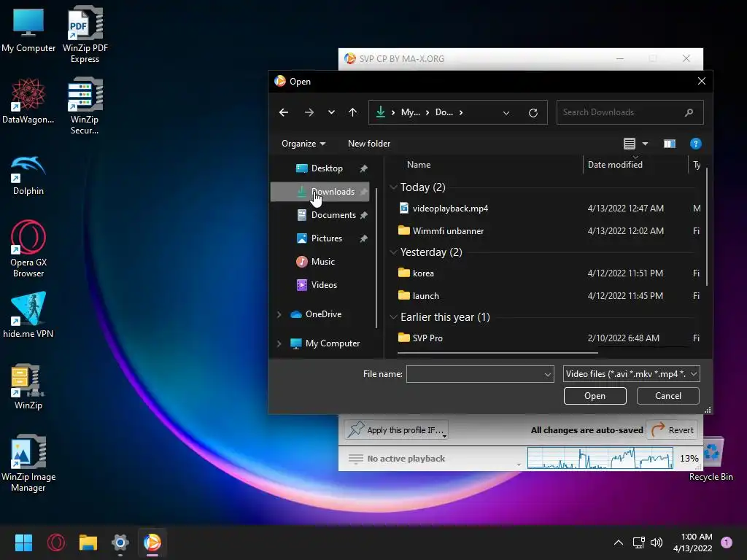The height and width of the screenshot is (560, 747).
Task: Open the volume control in system tray
Action: pos(657,542)
